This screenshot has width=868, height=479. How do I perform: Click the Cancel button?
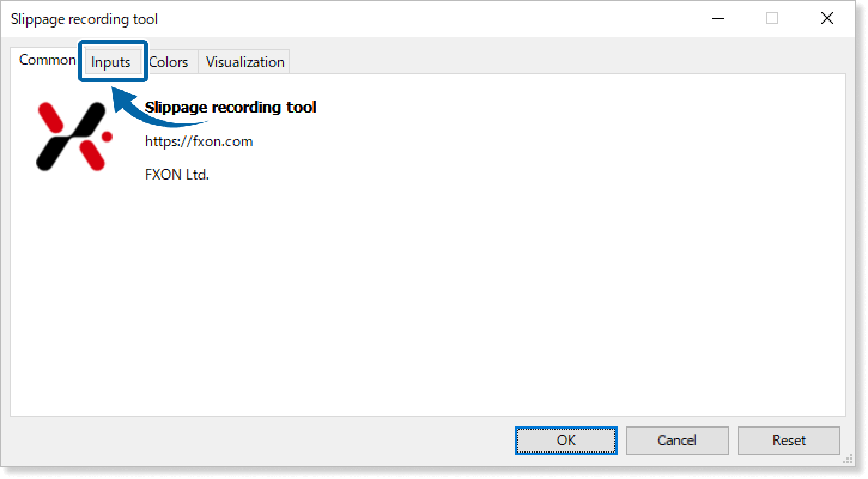[x=677, y=441]
